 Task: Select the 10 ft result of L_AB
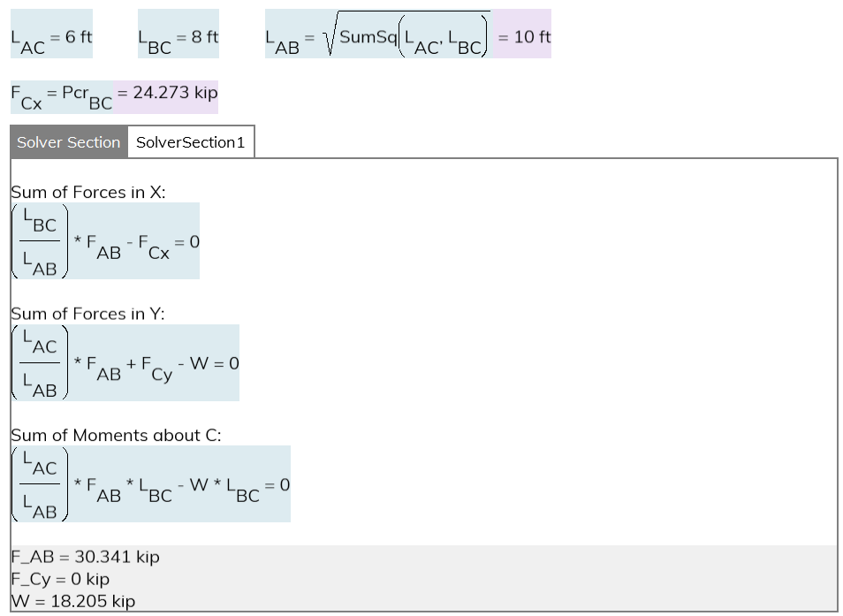pyautogui.click(x=522, y=37)
